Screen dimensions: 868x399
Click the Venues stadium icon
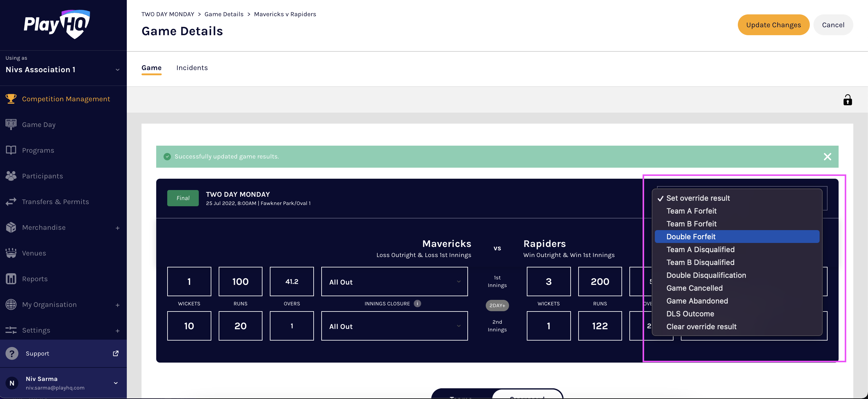(x=11, y=253)
